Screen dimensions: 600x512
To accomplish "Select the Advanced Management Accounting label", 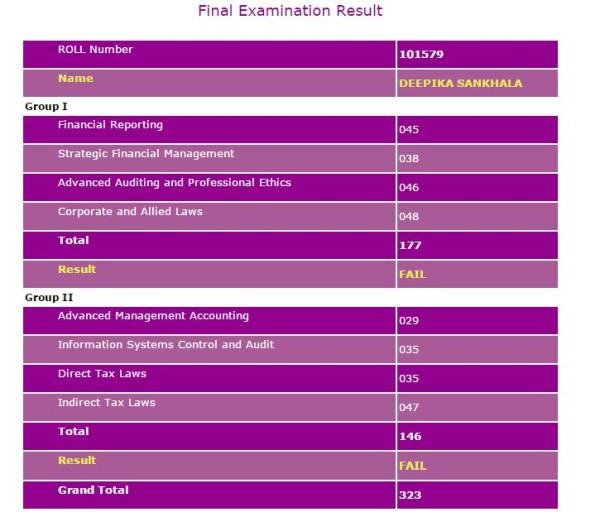I will (153, 317).
